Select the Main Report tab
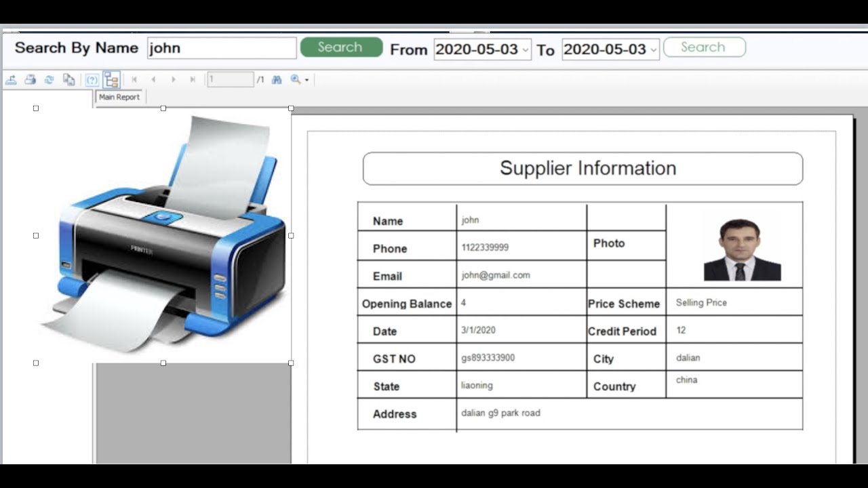The image size is (868, 488). [119, 97]
